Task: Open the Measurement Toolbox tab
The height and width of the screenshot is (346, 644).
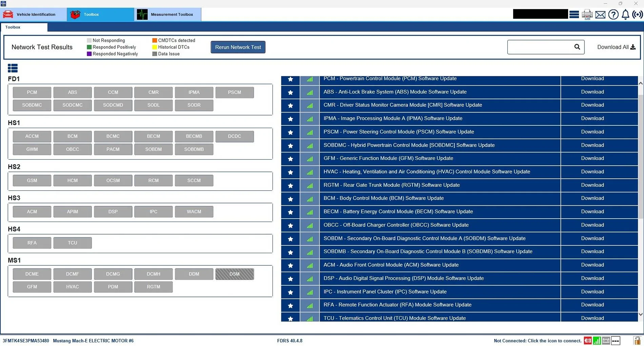Action: click(x=168, y=15)
